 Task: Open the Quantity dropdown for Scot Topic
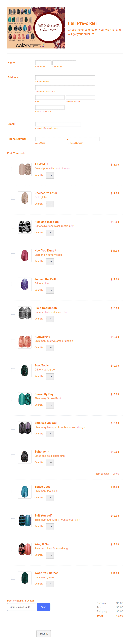[49, 376]
